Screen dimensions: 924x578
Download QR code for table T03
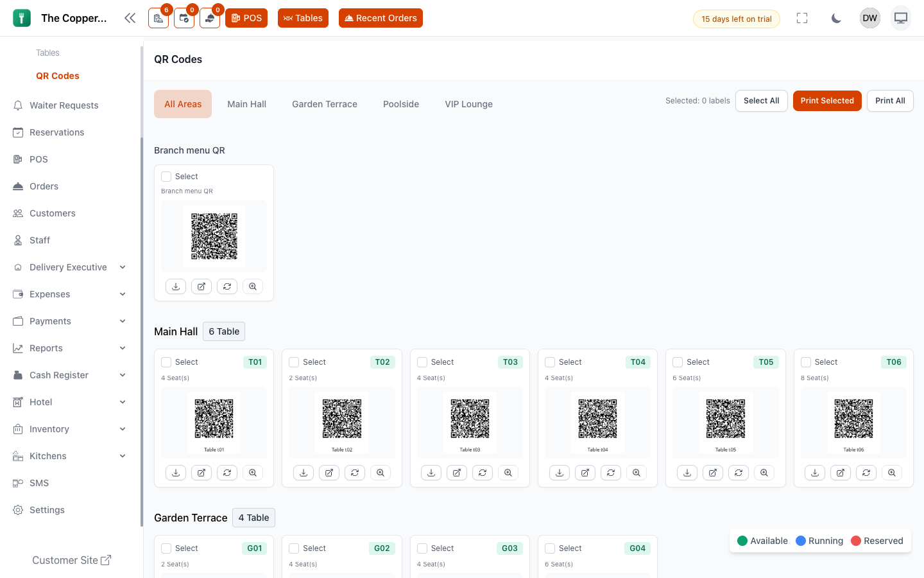point(431,473)
